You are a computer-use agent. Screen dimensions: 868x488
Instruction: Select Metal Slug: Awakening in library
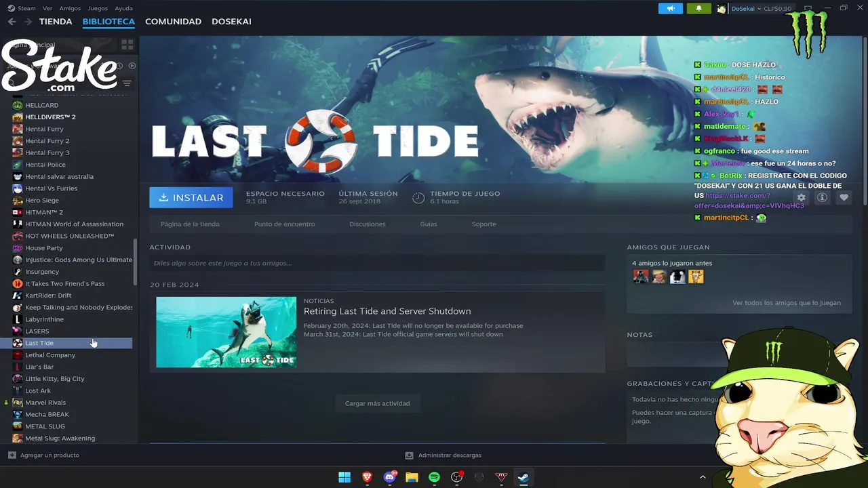pyautogui.click(x=60, y=439)
